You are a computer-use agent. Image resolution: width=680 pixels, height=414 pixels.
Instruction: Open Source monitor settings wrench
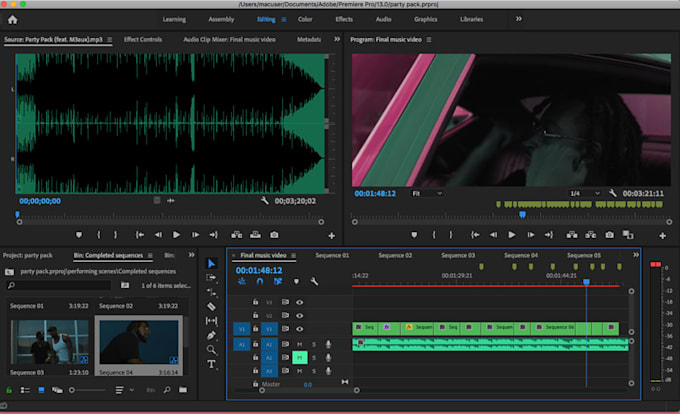265,200
